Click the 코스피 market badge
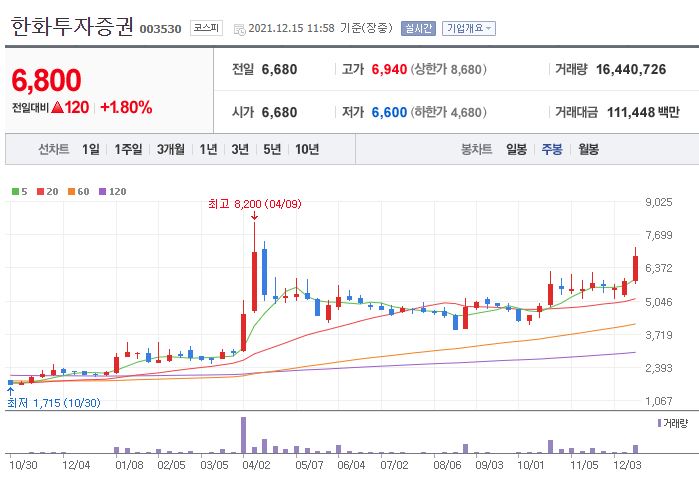The image size is (699, 485). point(206,28)
